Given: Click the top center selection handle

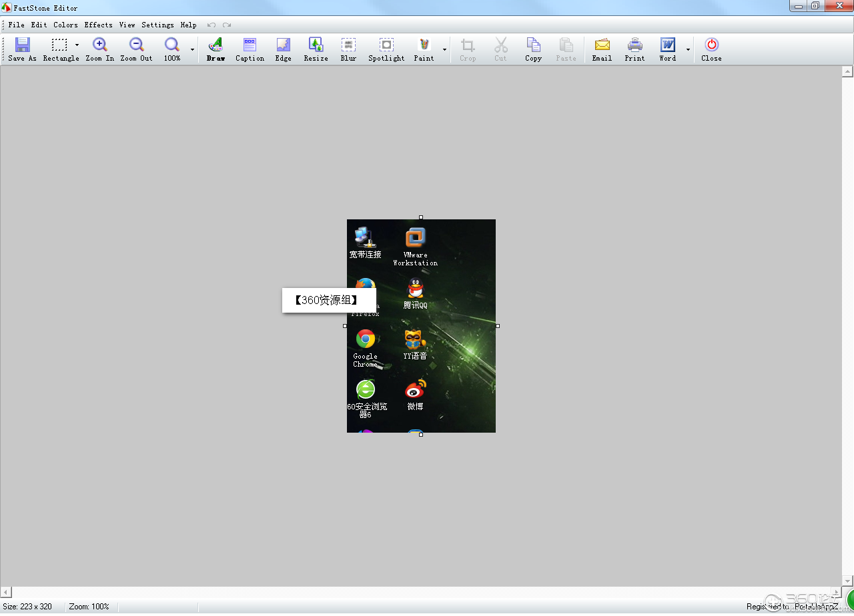Looking at the screenshot, I should [421, 217].
